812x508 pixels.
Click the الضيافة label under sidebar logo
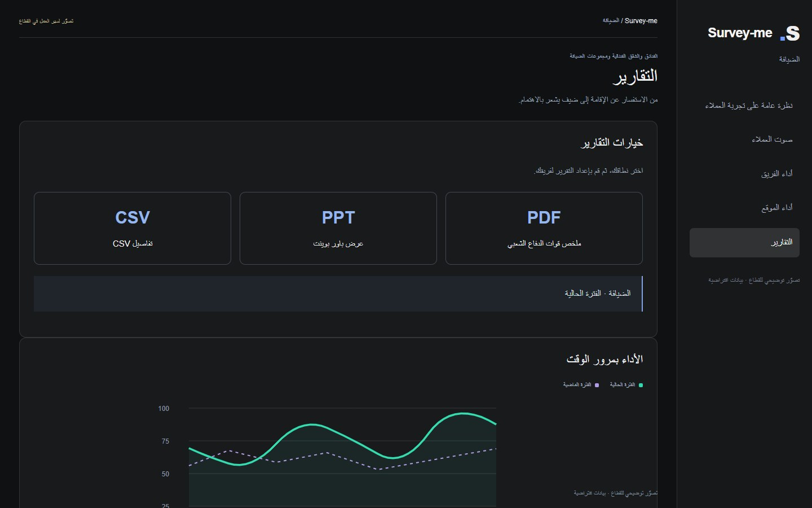pos(789,59)
